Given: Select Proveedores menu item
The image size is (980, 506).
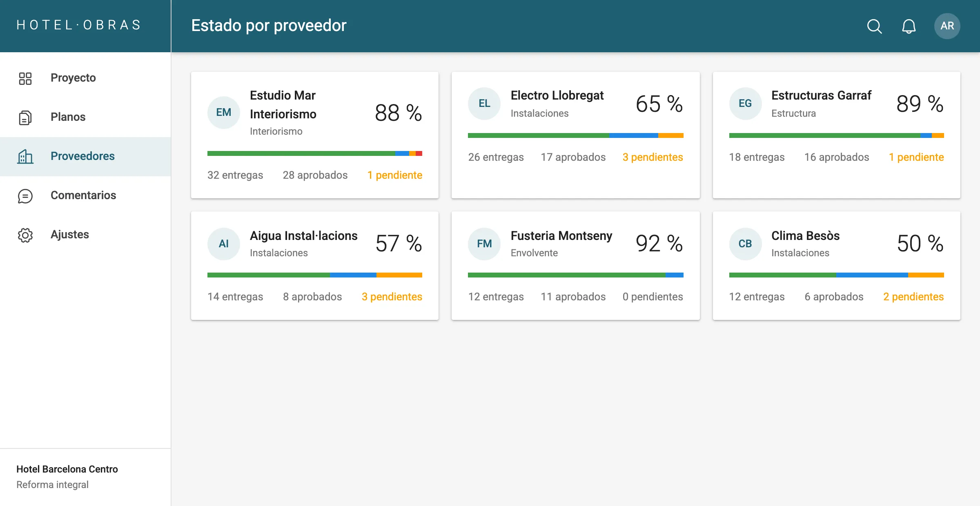Looking at the screenshot, I should click(85, 156).
